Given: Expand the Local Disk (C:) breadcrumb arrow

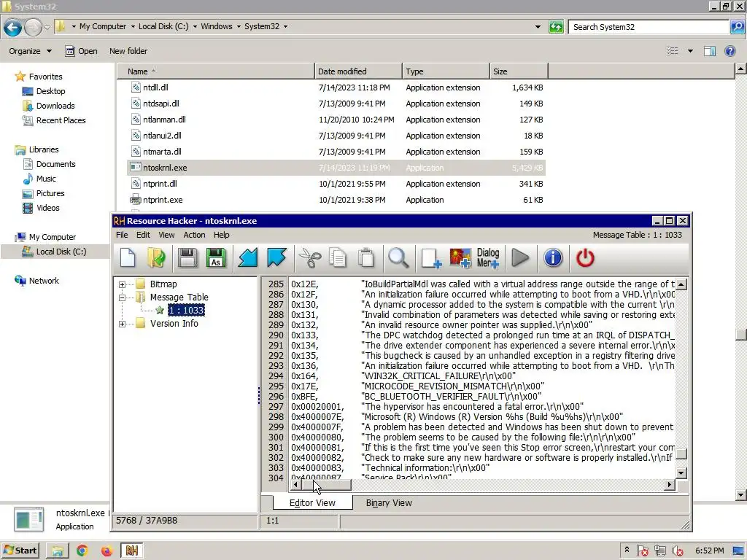Looking at the screenshot, I should pyautogui.click(x=195, y=27).
